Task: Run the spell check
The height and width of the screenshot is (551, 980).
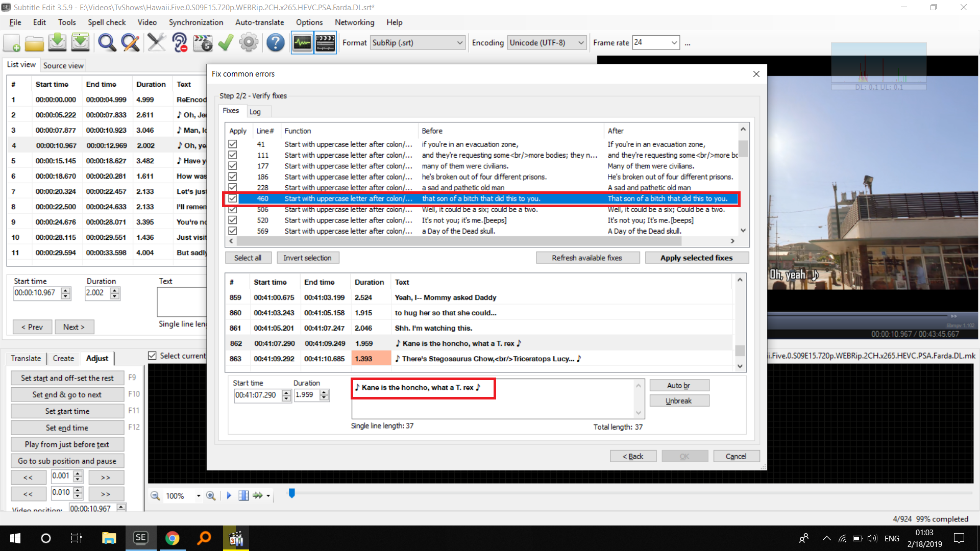Action: [x=225, y=42]
